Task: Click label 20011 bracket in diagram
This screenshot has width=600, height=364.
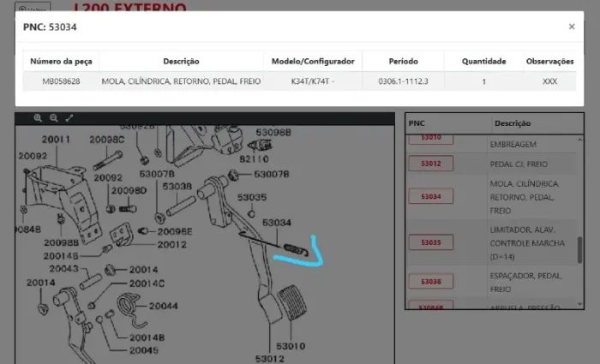Action: pyautogui.click(x=57, y=139)
